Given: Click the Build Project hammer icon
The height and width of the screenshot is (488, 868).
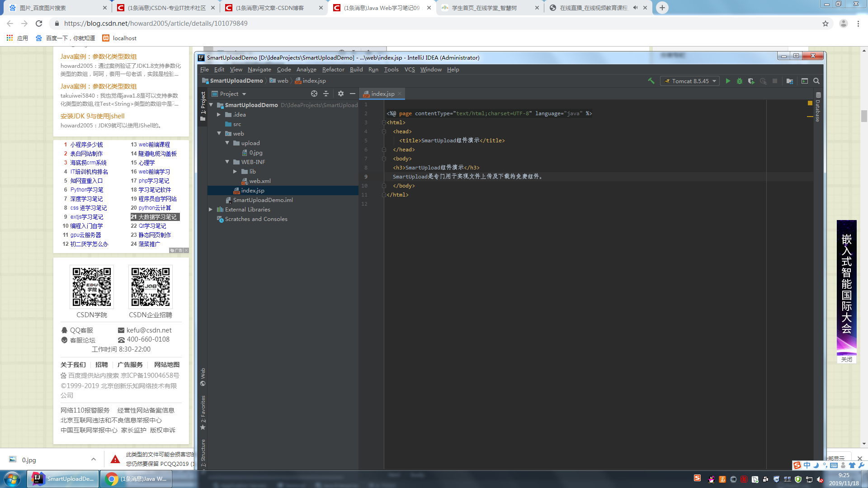Looking at the screenshot, I should click(651, 81).
